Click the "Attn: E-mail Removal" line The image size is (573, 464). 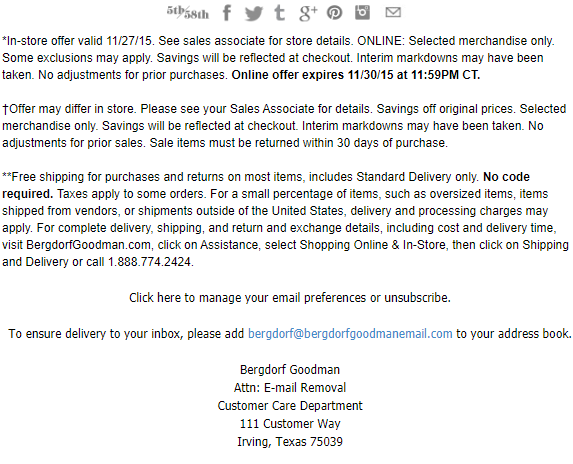click(x=290, y=388)
